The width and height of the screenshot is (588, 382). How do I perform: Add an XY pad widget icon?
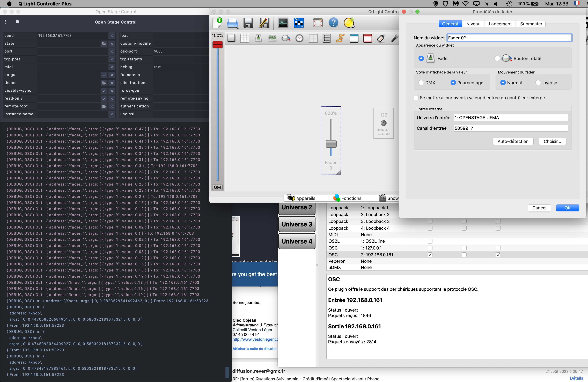(313, 38)
